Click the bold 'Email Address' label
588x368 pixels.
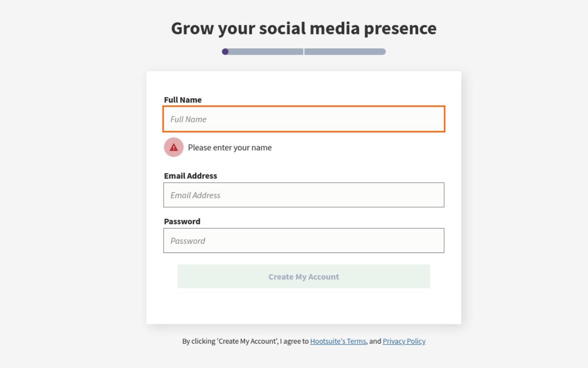click(191, 176)
